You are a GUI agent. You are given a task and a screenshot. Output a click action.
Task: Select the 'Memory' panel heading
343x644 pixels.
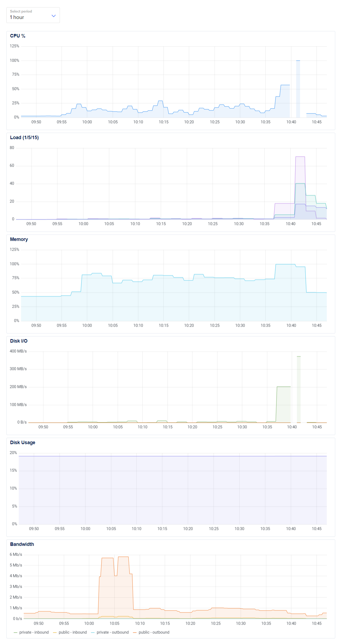(19, 239)
